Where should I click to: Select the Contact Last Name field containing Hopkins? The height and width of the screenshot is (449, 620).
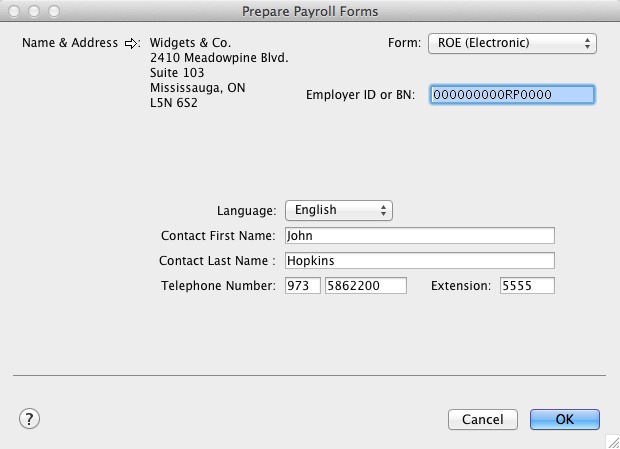(418, 261)
